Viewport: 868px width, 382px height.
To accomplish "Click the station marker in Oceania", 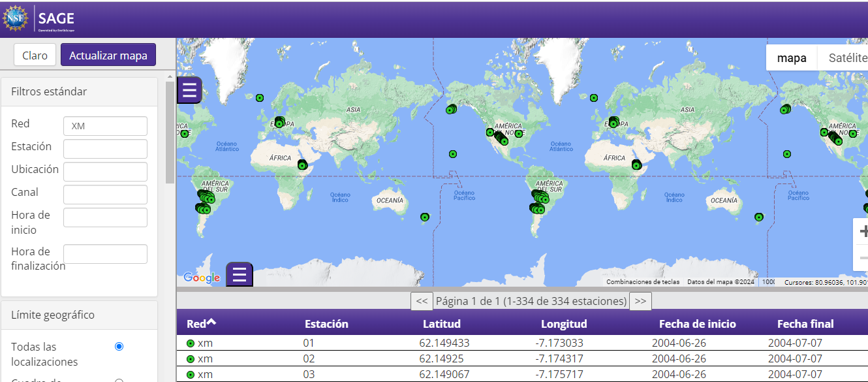I will pyautogui.click(x=425, y=217).
